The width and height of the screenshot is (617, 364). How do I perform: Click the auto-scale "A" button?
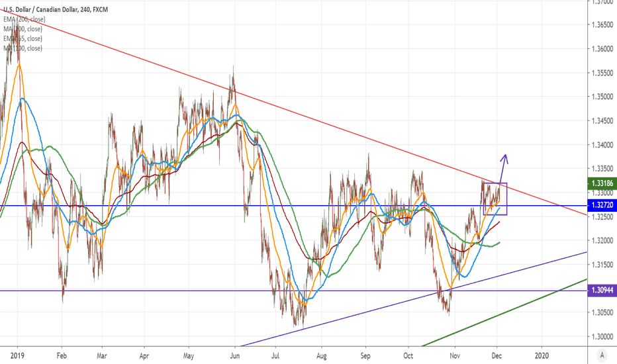click(602, 355)
